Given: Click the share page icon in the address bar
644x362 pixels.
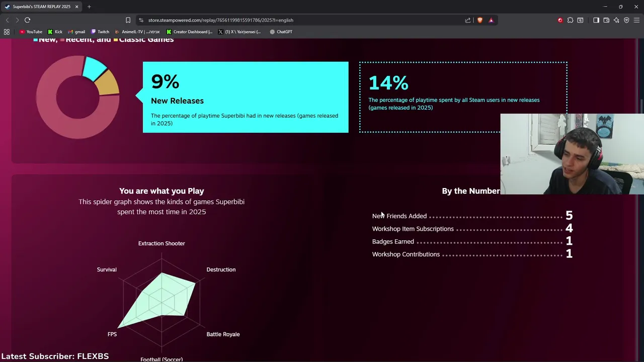Looking at the screenshot, I should coord(468,20).
